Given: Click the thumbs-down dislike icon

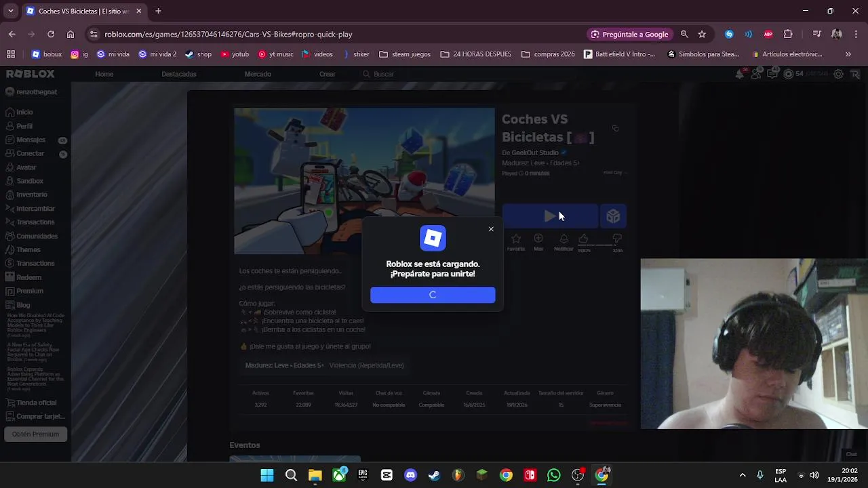Looking at the screenshot, I should [x=617, y=239].
